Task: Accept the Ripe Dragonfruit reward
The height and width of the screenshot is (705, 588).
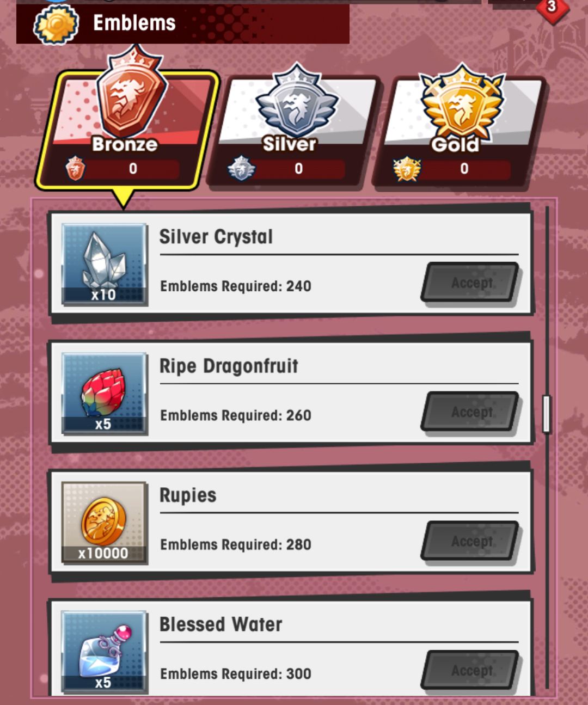Action: point(471,412)
